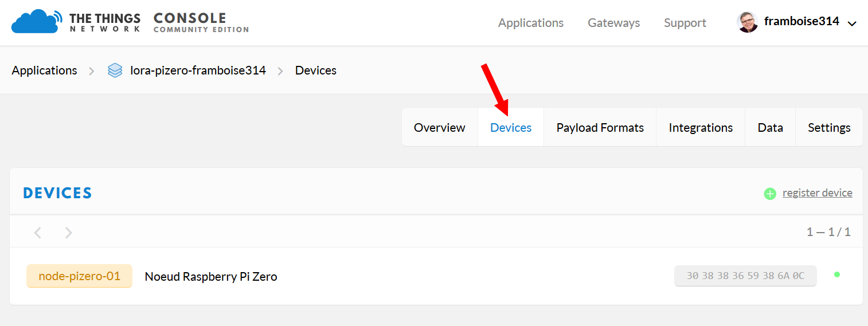Screen dimensions: 868x326
Task: Open the Overview tab
Action: click(440, 127)
